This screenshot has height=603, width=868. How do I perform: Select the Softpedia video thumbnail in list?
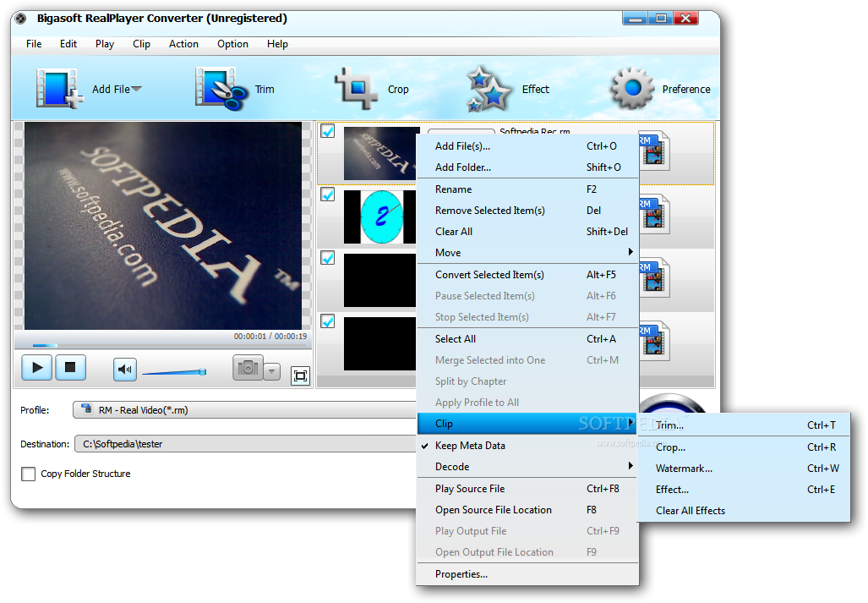[380, 153]
